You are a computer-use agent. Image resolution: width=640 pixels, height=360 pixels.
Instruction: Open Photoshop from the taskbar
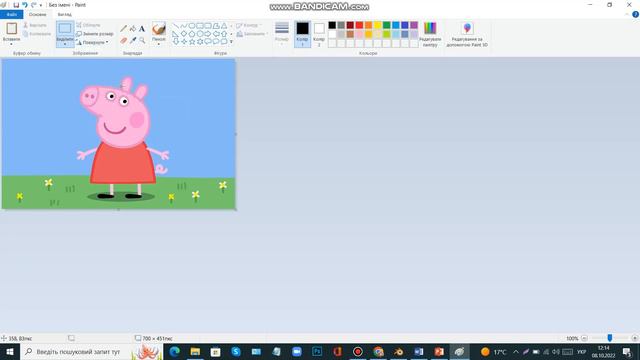click(317, 351)
